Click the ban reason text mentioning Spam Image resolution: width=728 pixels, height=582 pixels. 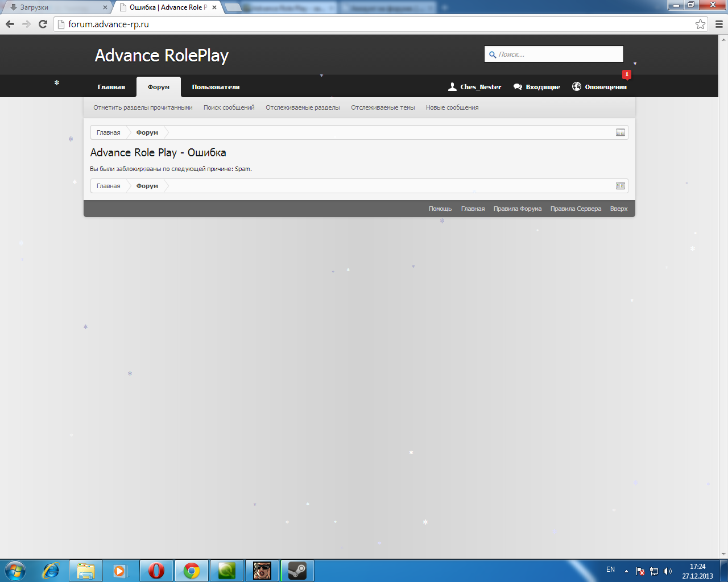pos(171,169)
